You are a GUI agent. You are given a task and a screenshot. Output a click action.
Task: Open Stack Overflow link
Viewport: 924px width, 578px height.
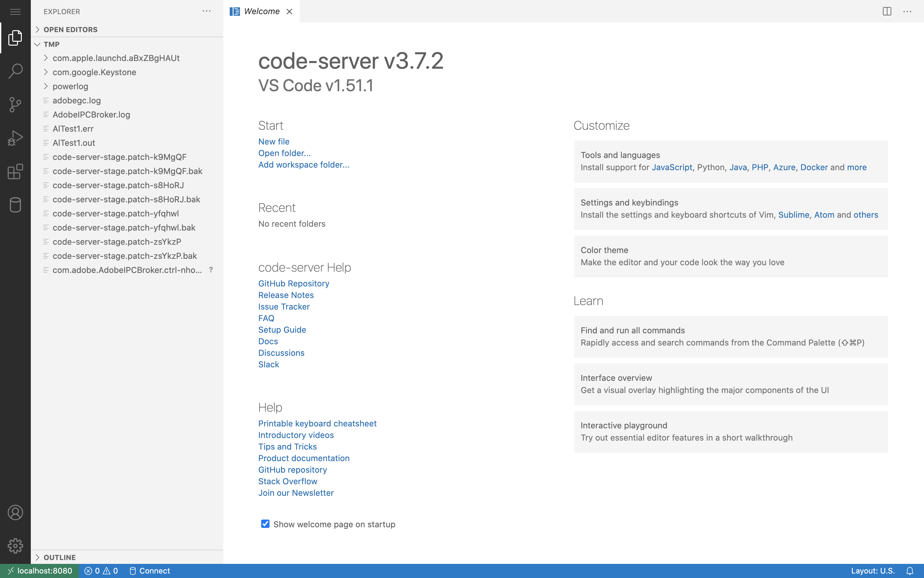click(x=287, y=481)
